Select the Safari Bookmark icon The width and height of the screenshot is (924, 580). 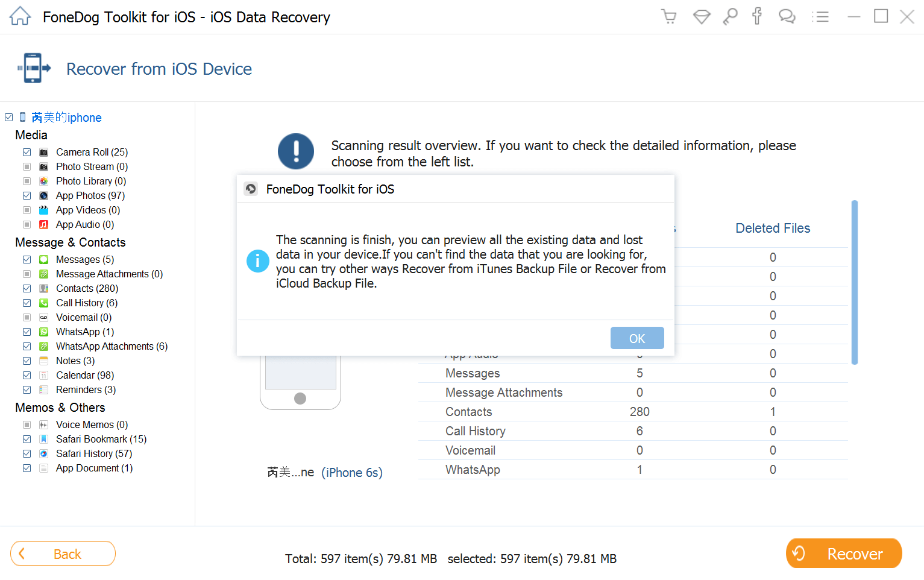pyautogui.click(x=44, y=440)
